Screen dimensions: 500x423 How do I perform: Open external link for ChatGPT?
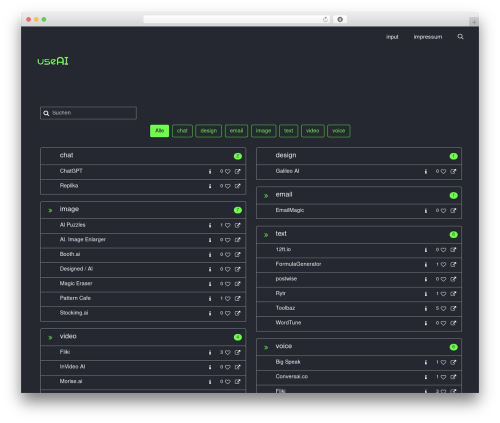tap(237, 171)
